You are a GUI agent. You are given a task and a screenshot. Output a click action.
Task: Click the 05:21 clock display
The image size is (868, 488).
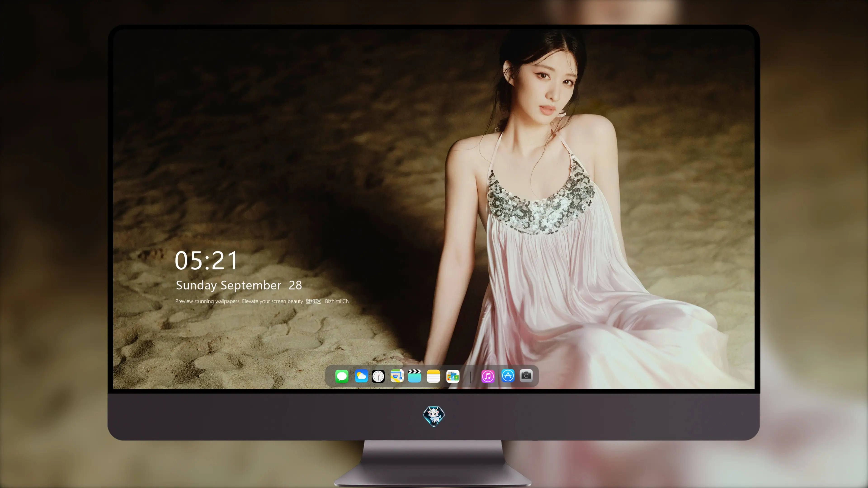tap(206, 260)
